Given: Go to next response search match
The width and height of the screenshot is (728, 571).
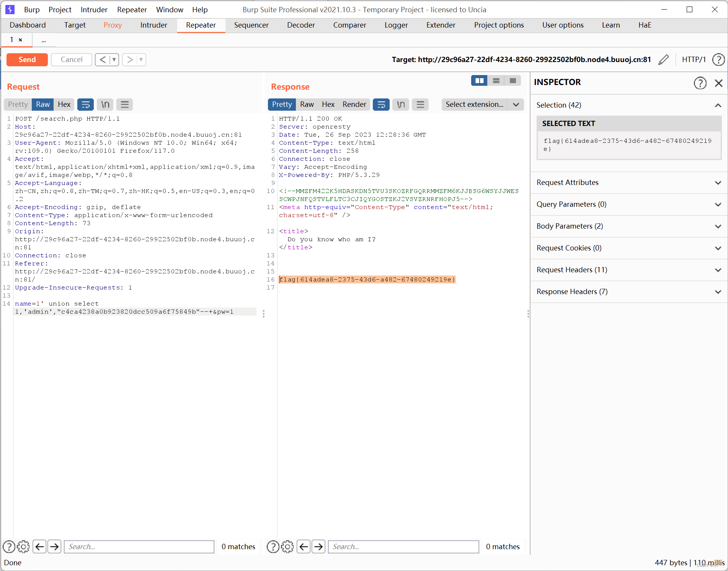Looking at the screenshot, I should (x=318, y=547).
